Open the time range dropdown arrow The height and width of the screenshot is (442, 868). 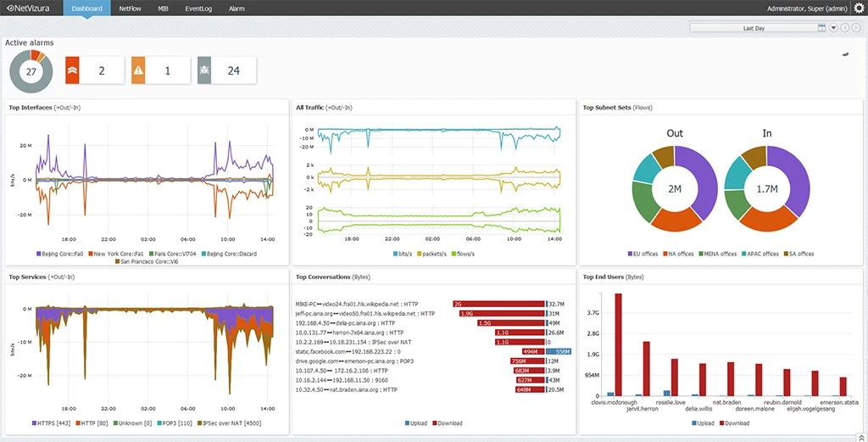(x=833, y=28)
